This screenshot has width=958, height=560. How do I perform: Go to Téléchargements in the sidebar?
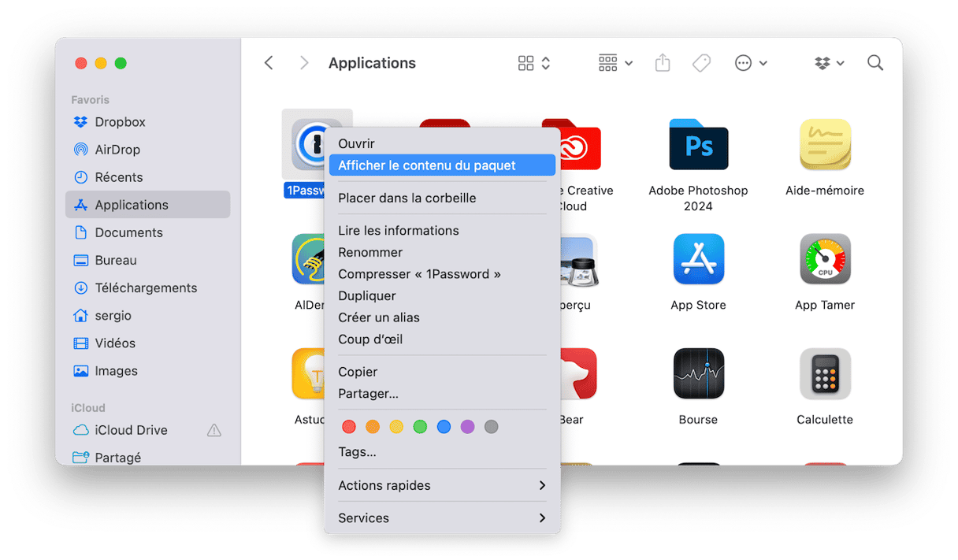pos(146,287)
